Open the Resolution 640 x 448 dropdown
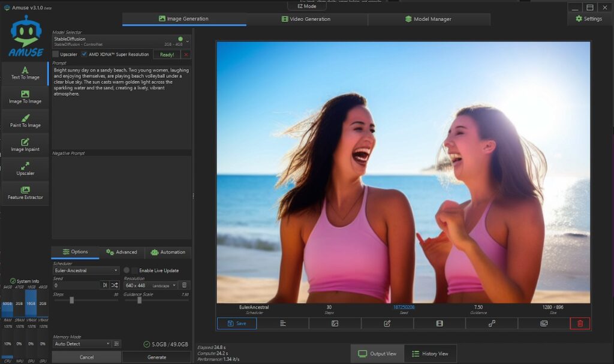614x364 pixels. pos(150,285)
